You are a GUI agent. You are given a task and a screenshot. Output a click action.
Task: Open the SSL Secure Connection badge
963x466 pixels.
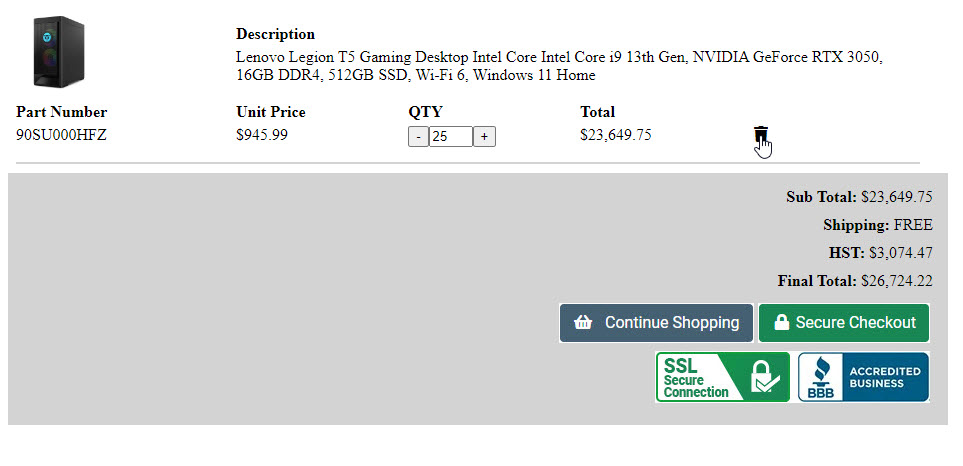pos(722,377)
